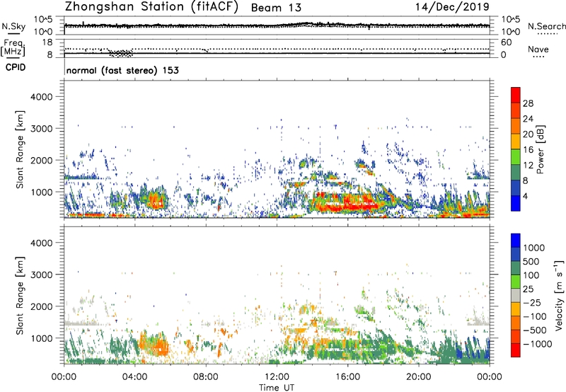
Task: Pick the Velocity segment between -100 and -500
Action: [516, 323]
